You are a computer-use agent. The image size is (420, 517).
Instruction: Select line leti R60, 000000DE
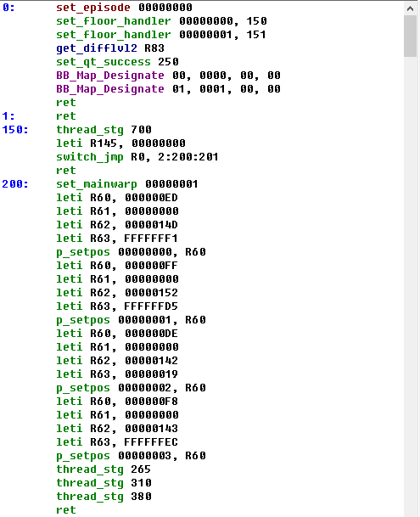117,334
